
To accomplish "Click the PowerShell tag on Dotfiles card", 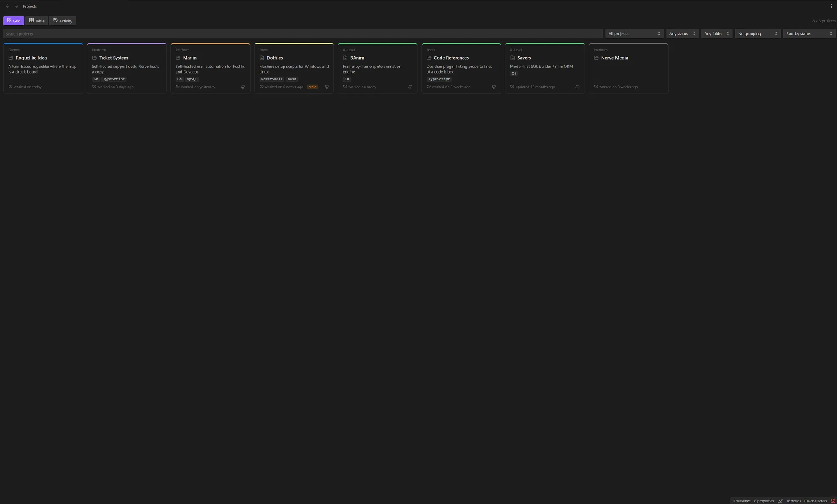I will 272,79.
